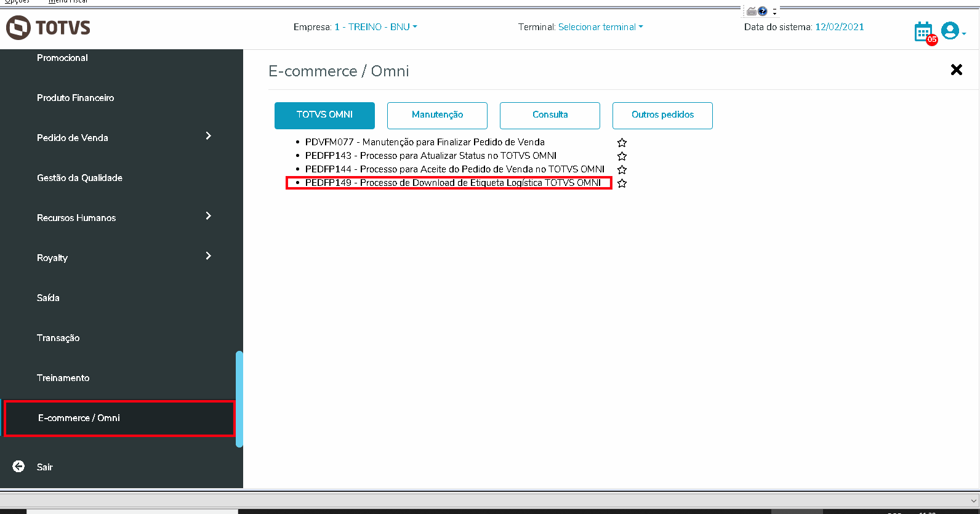
Task: Open help via the blue question mark icon
Action: pyautogui.click(x=763, y=11)
